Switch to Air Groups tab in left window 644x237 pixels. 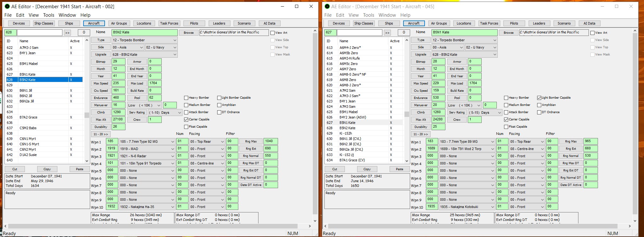point(119,23)
